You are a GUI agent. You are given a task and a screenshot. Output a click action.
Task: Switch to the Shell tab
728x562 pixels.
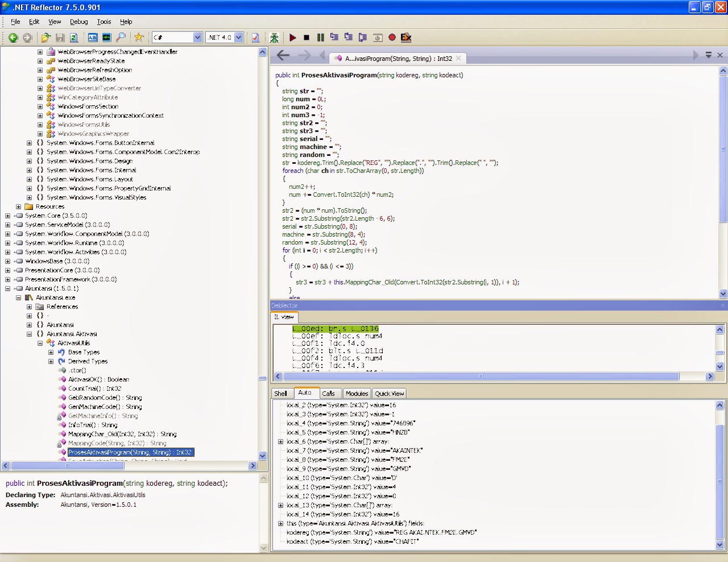[281, 394]
